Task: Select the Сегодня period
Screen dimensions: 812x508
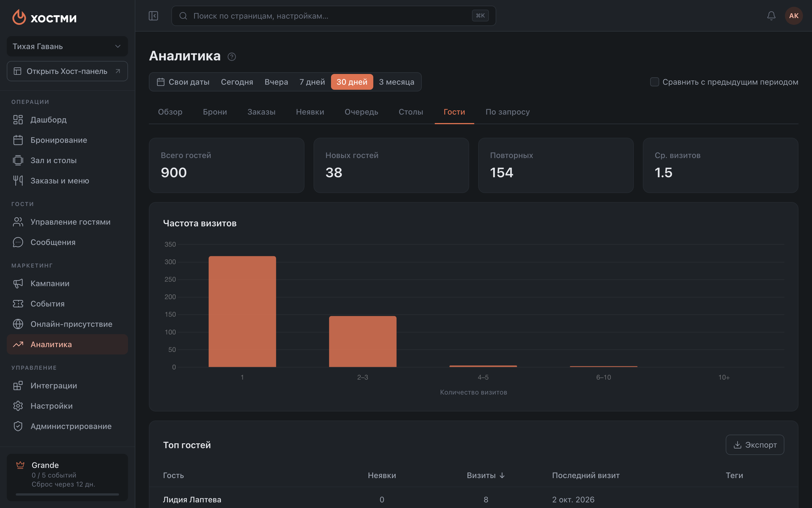Action: (237, 82)
